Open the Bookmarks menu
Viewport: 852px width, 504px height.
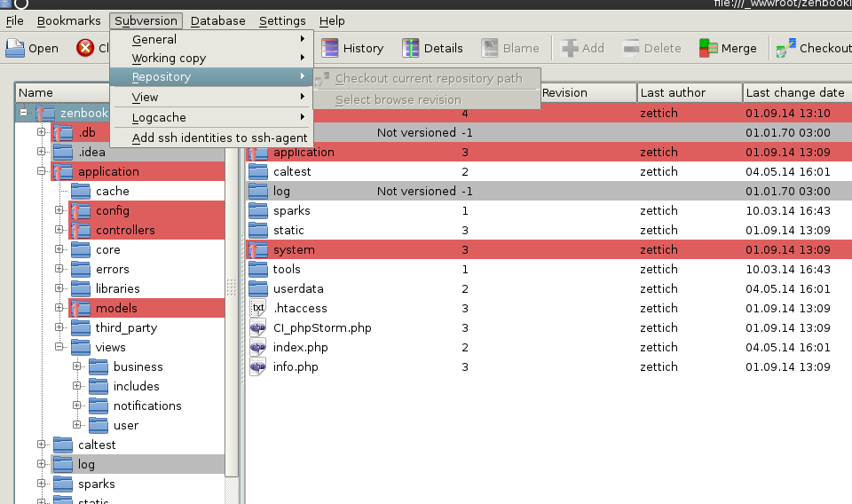[x=69, y=20]
